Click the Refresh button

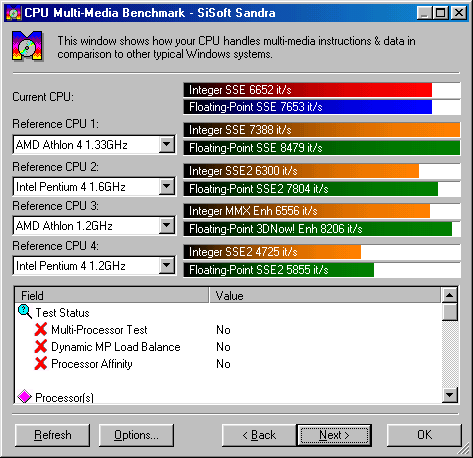click(x=53, y=435)
